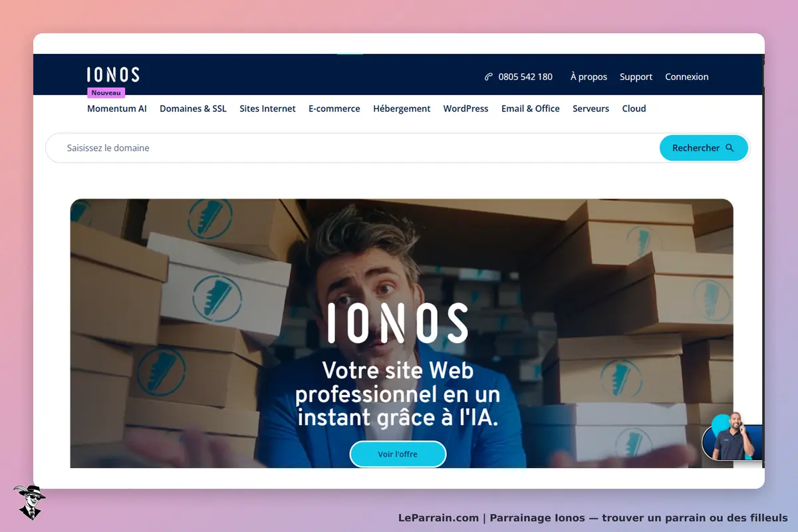Open the Email & Office menu

tap(530, 108)
